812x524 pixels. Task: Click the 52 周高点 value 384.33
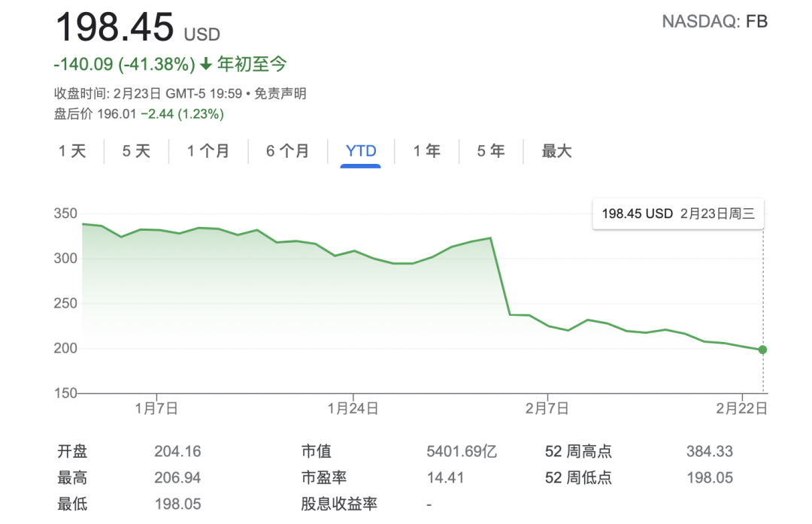(709, 452)
